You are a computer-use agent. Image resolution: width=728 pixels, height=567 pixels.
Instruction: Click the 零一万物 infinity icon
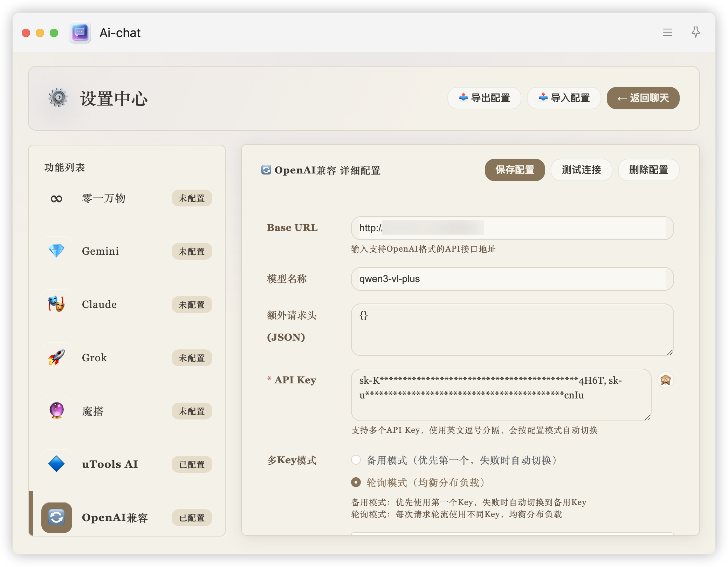point(56,199)
